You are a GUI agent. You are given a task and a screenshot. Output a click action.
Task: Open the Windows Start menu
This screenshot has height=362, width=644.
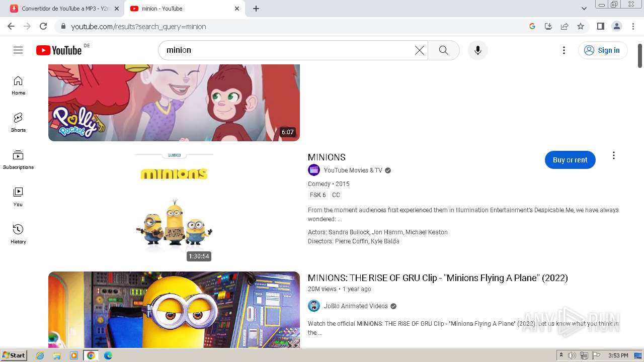[14, 355]
